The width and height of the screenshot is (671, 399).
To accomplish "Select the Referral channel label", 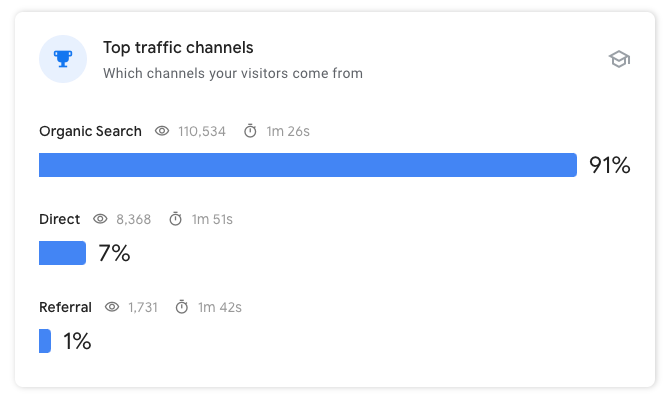I will click(x=65, y=307).
